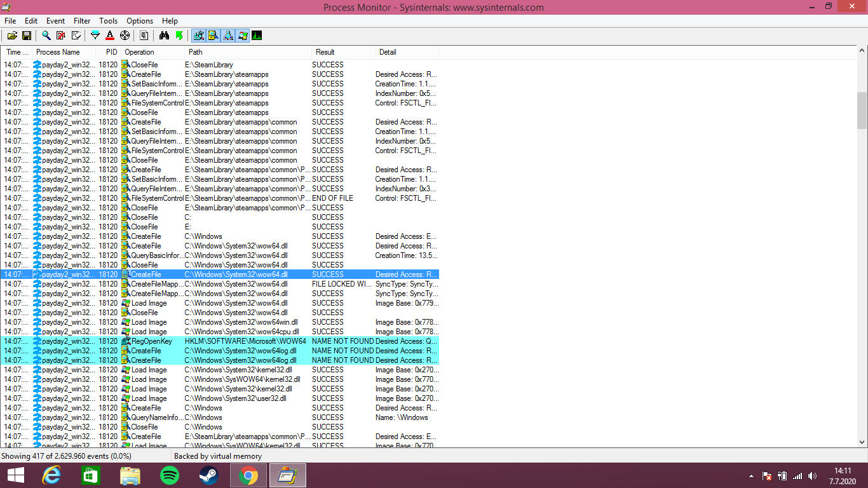Click the vertical scrollbar thumb of the event list

click(x=862, y=110)
